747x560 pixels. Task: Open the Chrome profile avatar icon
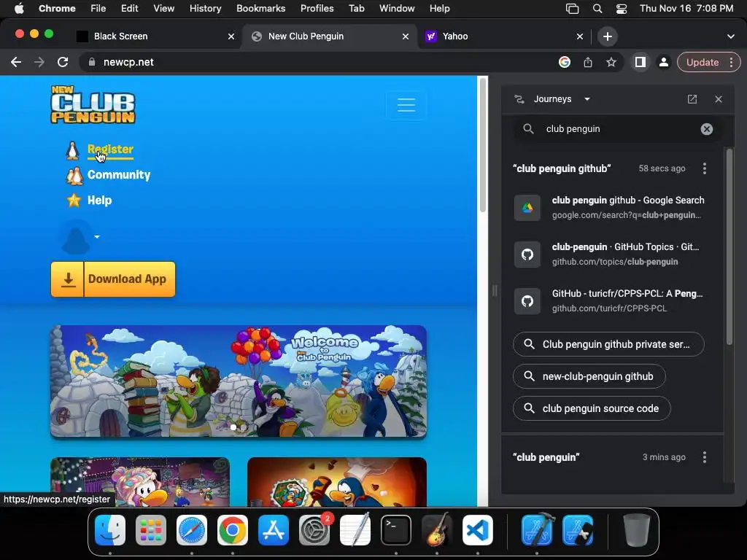(664, 63)
